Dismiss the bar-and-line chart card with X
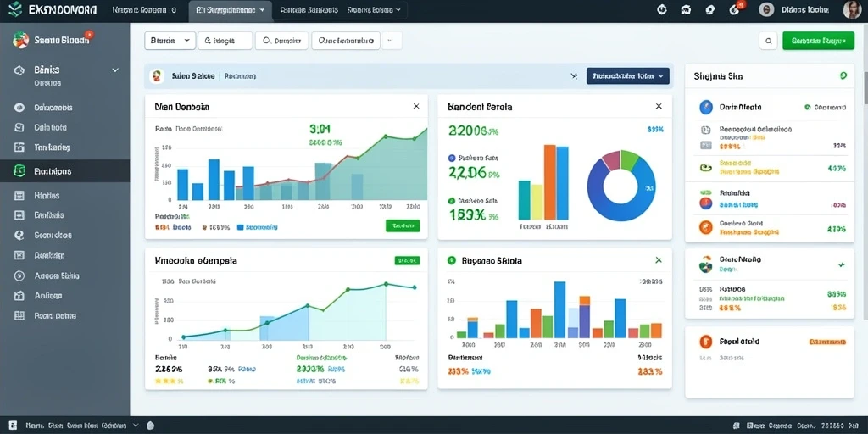Image resolution: width=868 pixels, height=434 pixels. coord(416,106)
